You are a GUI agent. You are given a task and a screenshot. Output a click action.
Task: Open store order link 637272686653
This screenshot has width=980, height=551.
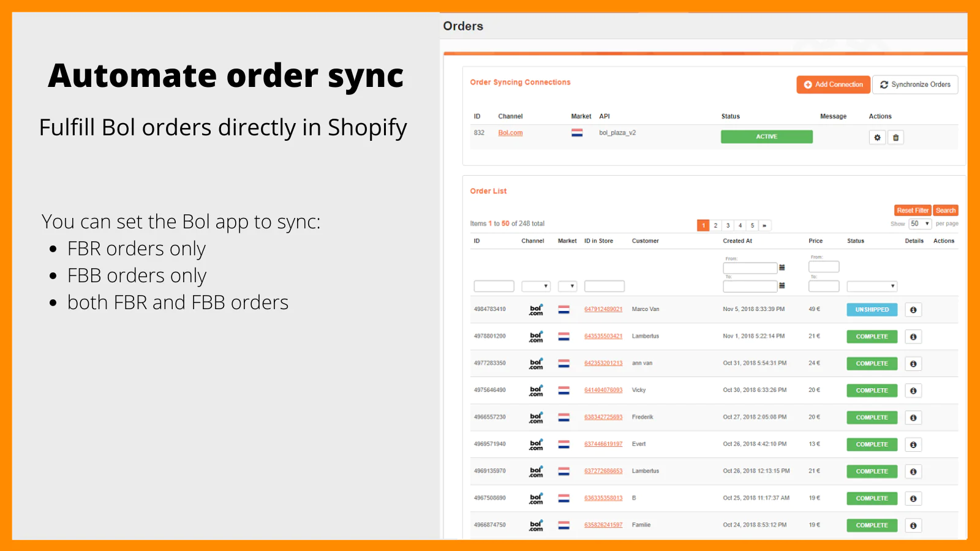pos(603,471)
